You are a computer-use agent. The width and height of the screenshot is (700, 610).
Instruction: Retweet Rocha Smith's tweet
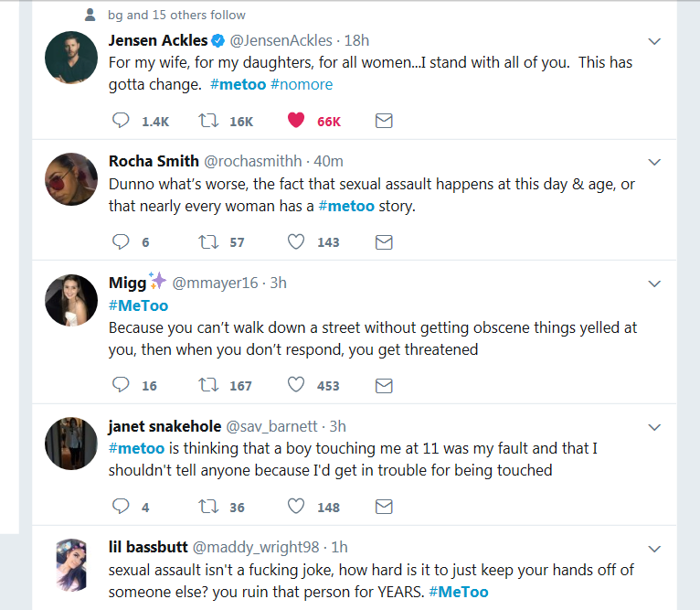tap(208, 242)
